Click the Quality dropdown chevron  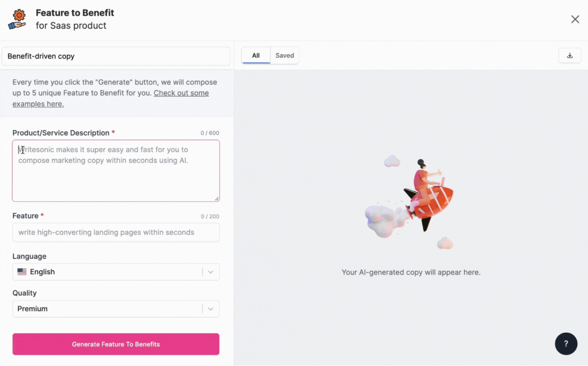pos(211,308)
